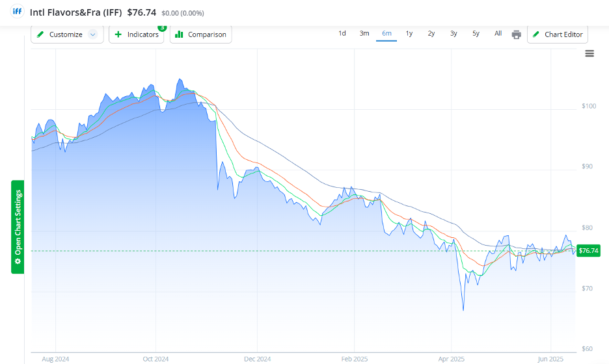Screen dimensions: 609x364
Task: Select the All time range
Action: pos(498,33)
